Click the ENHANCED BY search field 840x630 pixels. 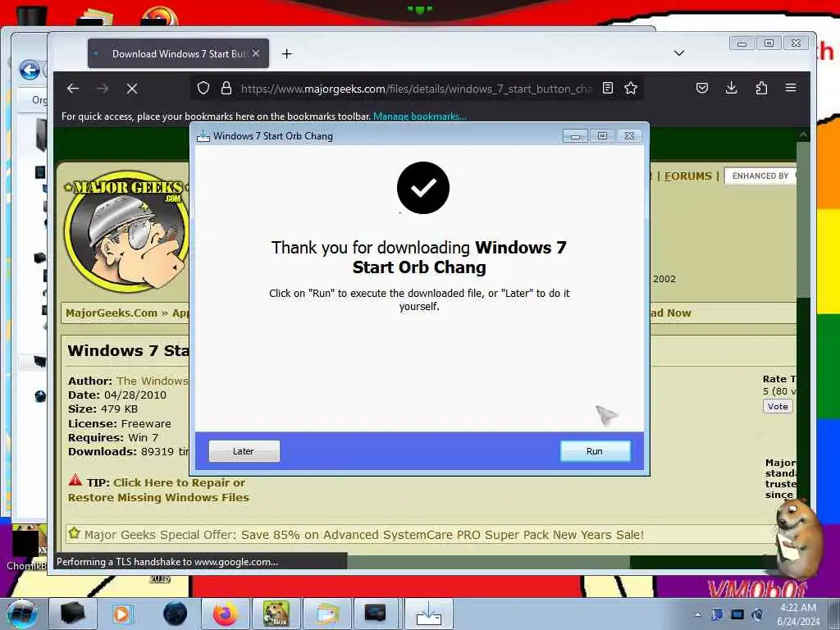760,176
